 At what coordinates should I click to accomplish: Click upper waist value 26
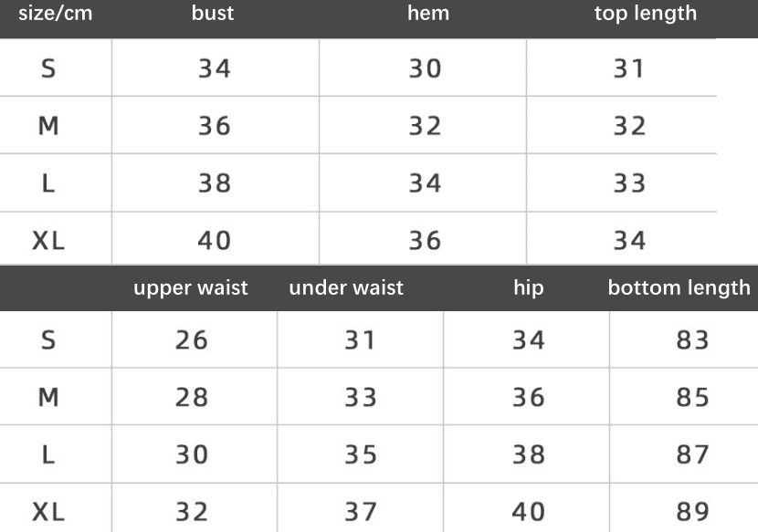pyautogui.click(x=192, y=339)
